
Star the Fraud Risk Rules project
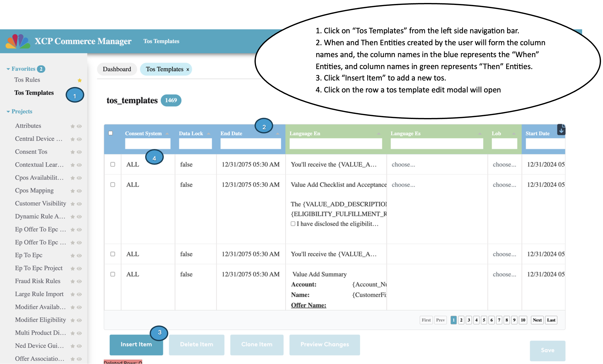(x=73, y=281)
